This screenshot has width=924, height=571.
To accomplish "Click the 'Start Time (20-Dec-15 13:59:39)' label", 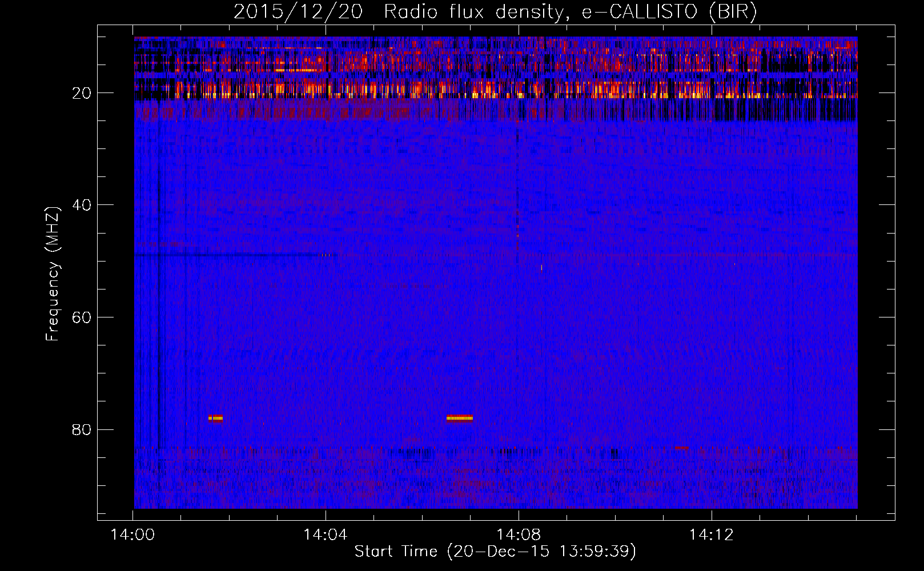I will [x=495, y=552].
